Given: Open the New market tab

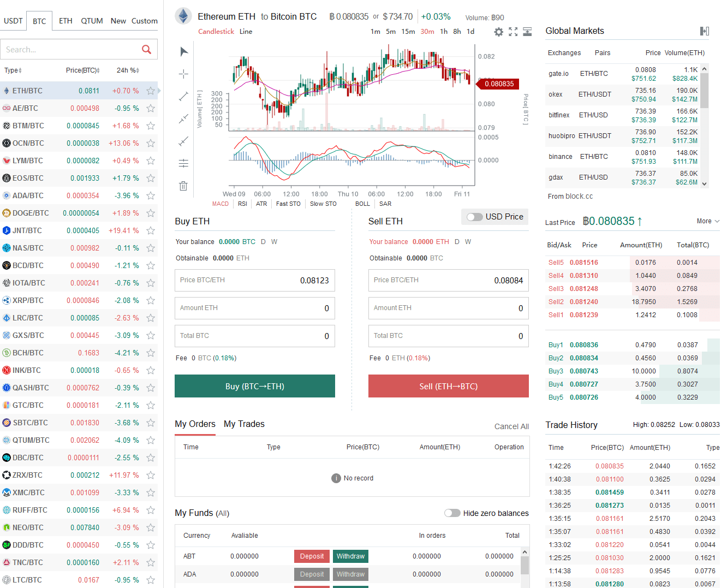Looking at the screenshot, I should pos(118,21).
